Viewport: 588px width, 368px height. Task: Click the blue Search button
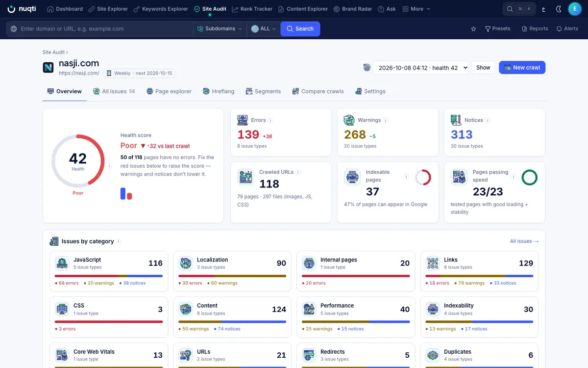(300, 29)
